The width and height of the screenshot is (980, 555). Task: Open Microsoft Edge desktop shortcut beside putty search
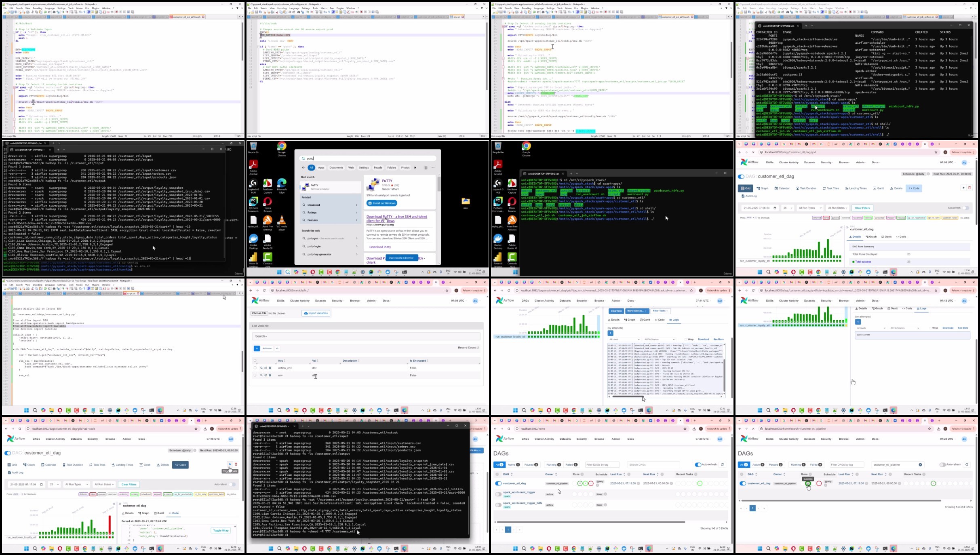pyautogui.click(x=282, y=186)
